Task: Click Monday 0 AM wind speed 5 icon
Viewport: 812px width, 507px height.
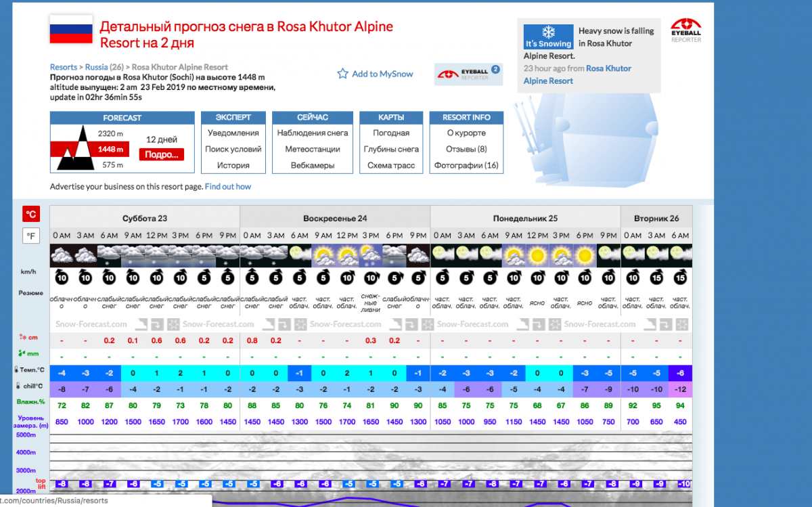Action: pos(442,278)
